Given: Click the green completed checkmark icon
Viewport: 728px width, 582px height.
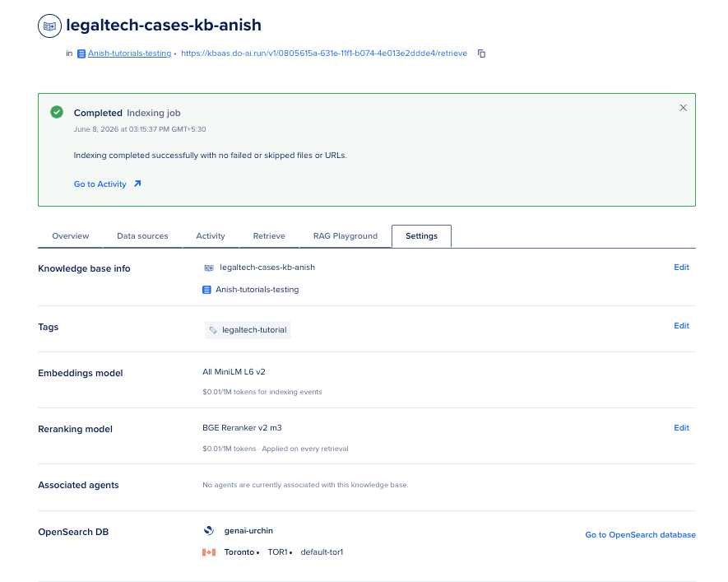Looking at the screenshot, I should [57, 112].
